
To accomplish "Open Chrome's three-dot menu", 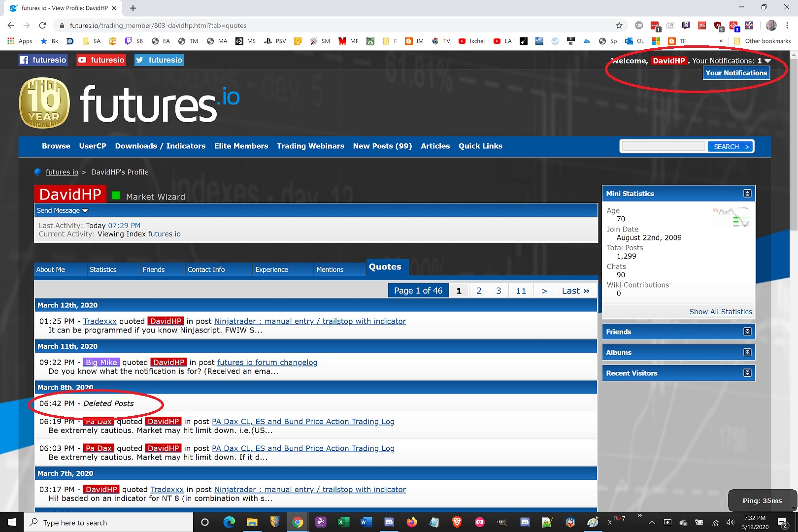I will tap(787, 25).
